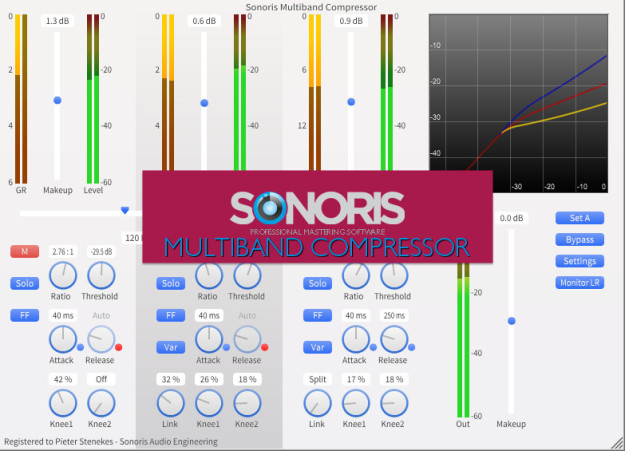
Task: Click the Link knob below 32 %
Action: 171,403
